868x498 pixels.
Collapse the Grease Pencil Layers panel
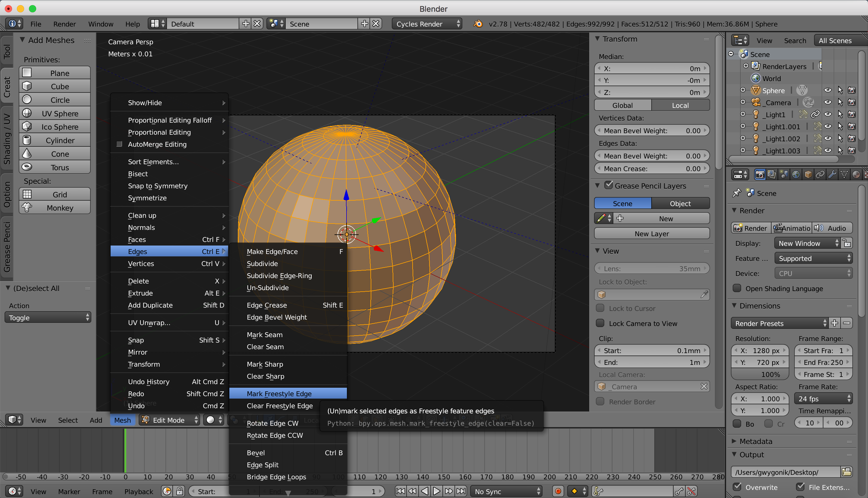point(597,186)
